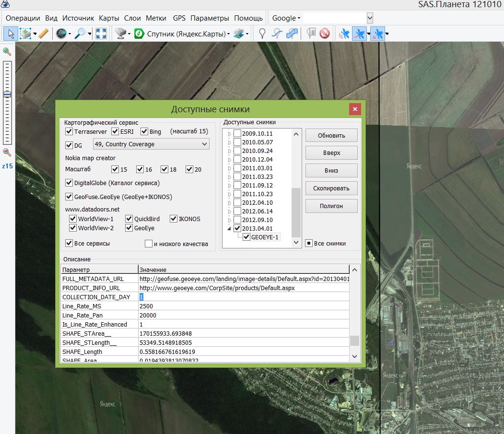Click the hide all marks red icon
The width and height of the screenshot is (504, 434).
pos(325,34)
